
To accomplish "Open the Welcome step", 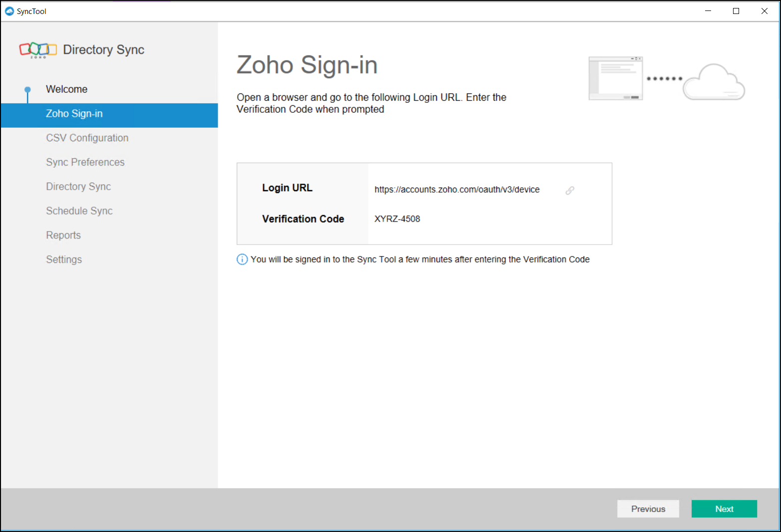I will pos(66,89).
